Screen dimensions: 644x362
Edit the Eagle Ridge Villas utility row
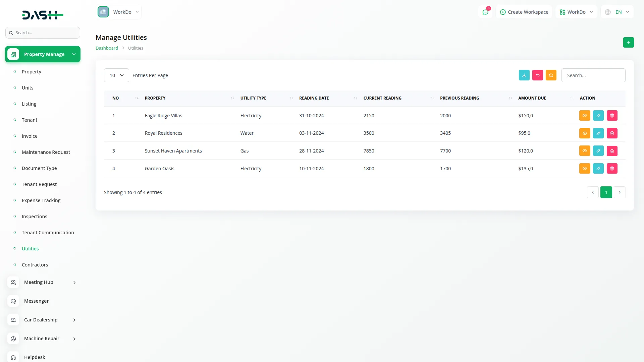pyautogui.click(x=598, y=116)
